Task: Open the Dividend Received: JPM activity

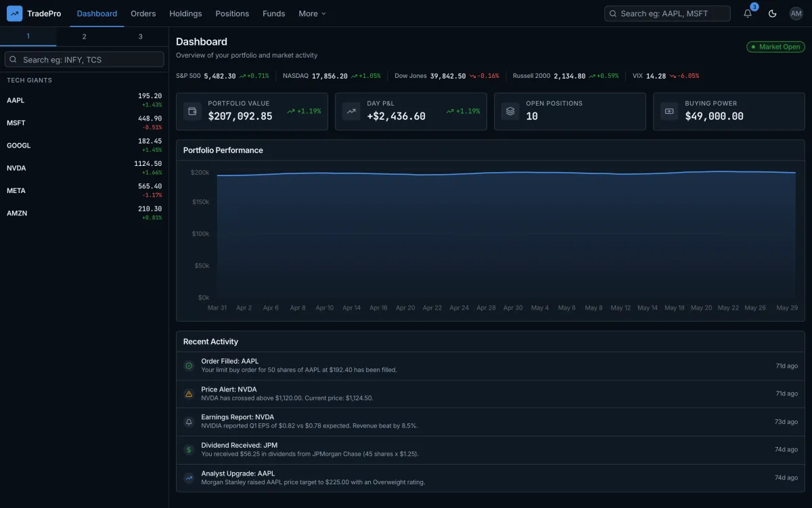Action: [491, 450]
